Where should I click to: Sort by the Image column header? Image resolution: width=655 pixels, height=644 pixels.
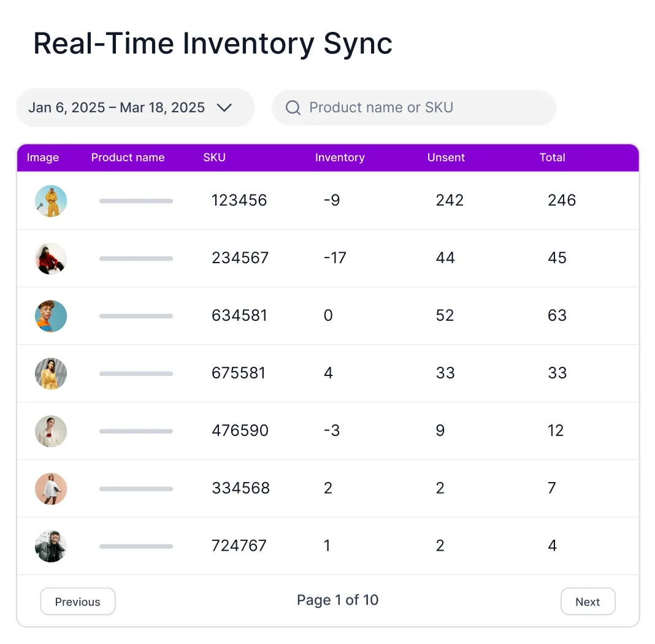tap(42, 158)
